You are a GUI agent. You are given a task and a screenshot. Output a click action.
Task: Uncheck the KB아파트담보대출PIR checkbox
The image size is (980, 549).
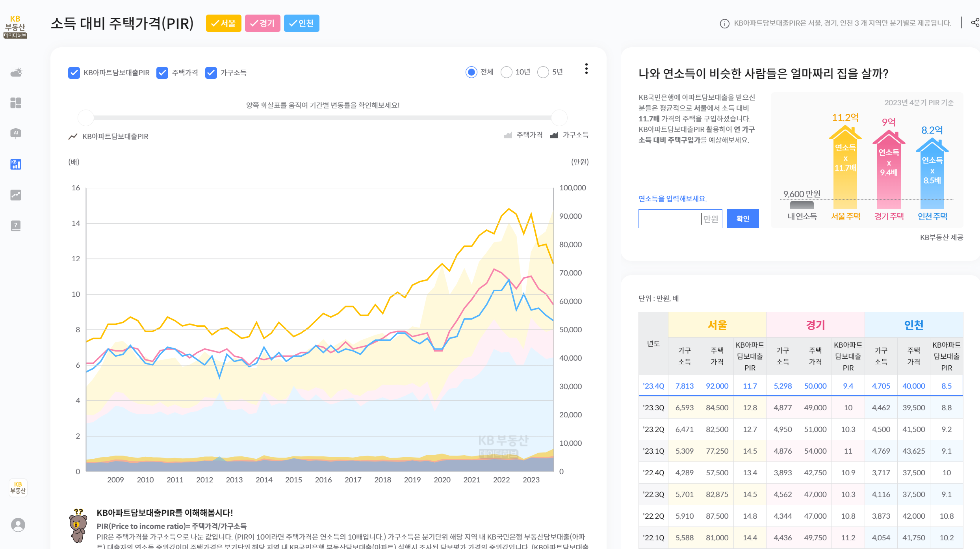coord(74,73)
